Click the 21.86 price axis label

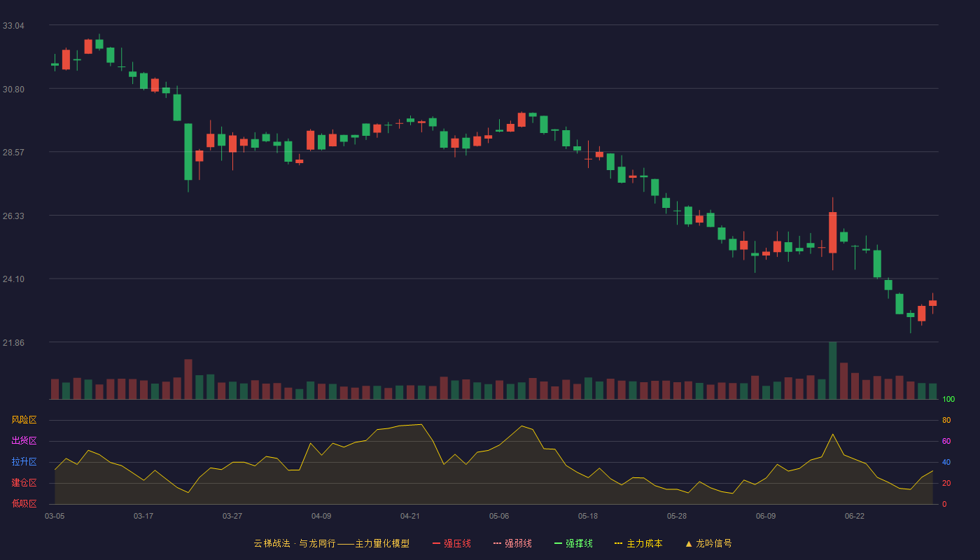pos(13,343)
